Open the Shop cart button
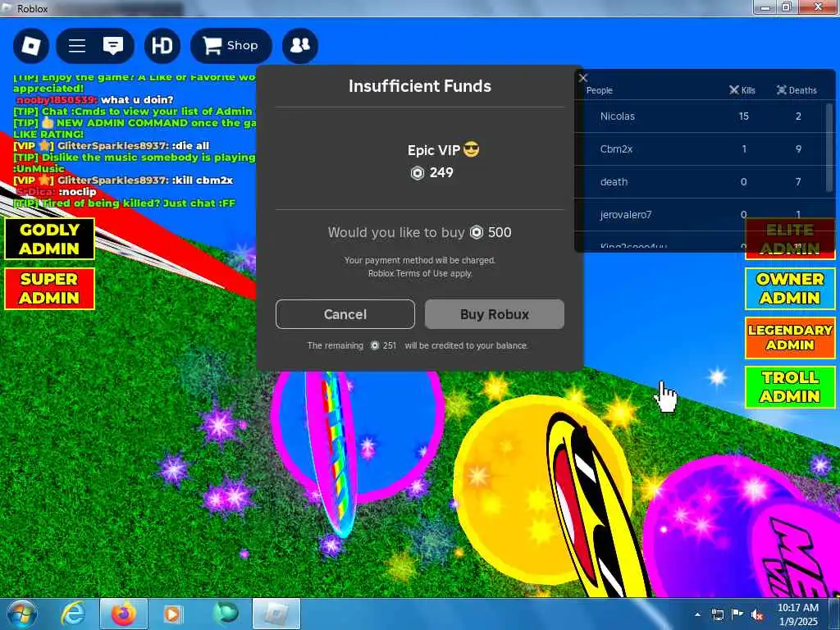 click(231, 46)
